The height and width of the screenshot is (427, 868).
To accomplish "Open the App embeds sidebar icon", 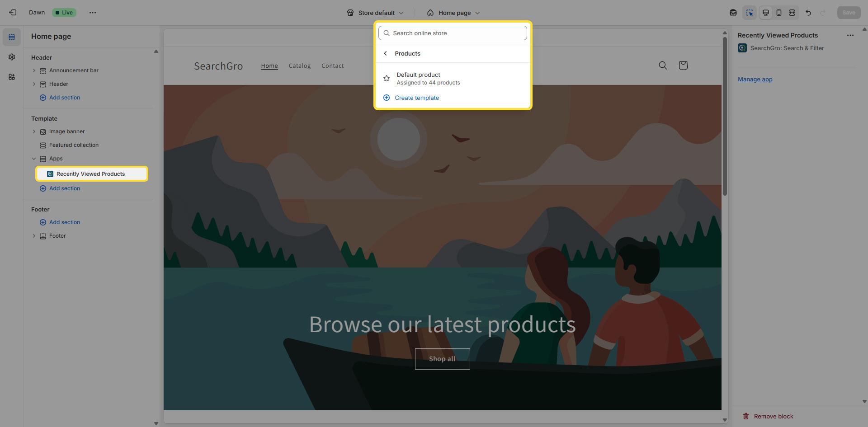I will pyautogui.click(x=12, y=77).
